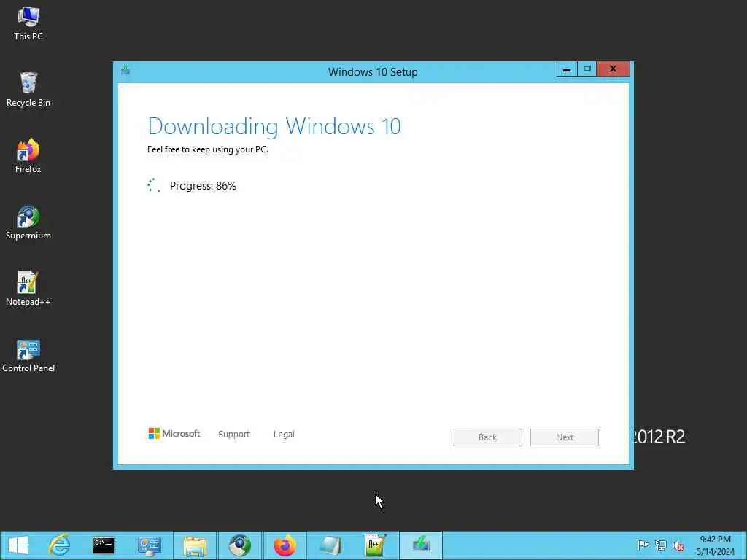The image size is (747, 560).
Task: Click the Back button
Action: 487,437
